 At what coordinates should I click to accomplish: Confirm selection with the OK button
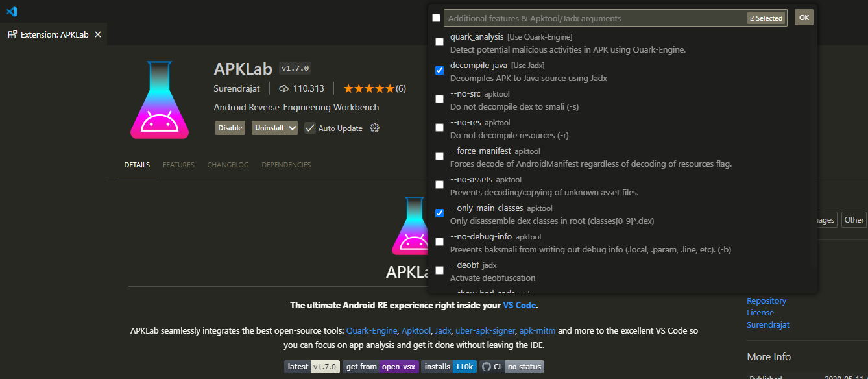[x=804, y=18]
